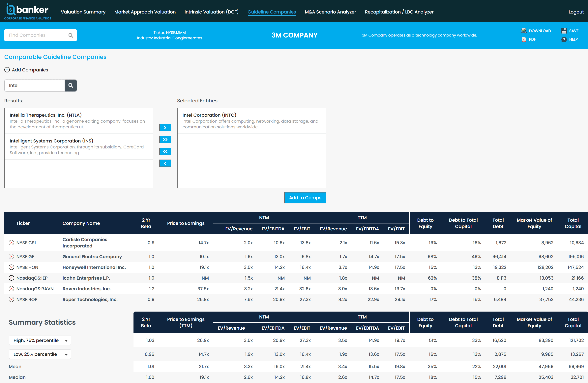Click Company Name column header
The width and height of the screenshot is (588, 383).
point(81,223)
